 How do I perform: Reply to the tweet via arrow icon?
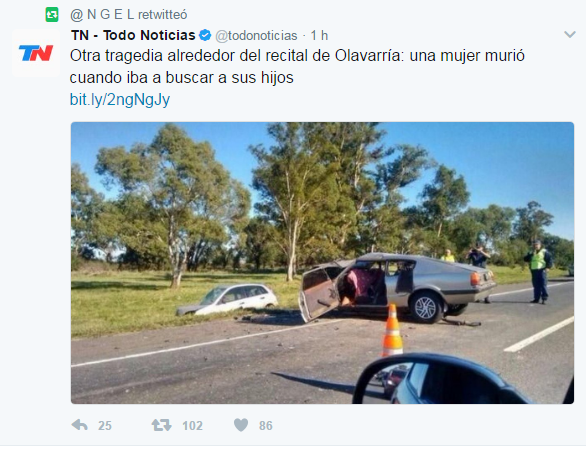tap(80, 425)
